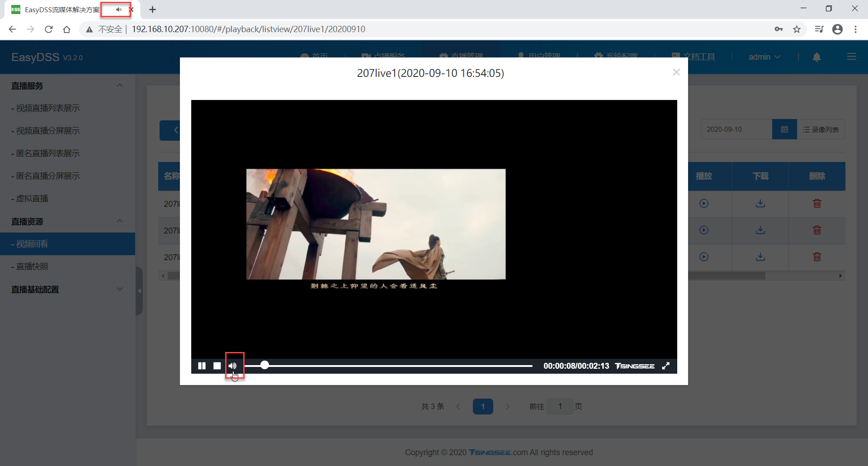Delete the second recording row
The width and height of the screenshot is (868, 466).
click(817, 230)
